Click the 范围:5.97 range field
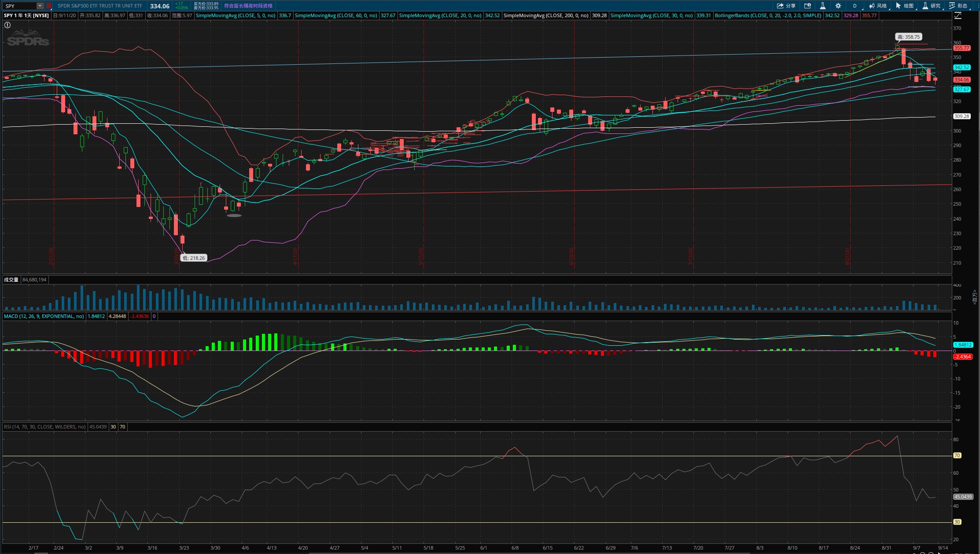980x554 pixels. [x=182, y=15]
